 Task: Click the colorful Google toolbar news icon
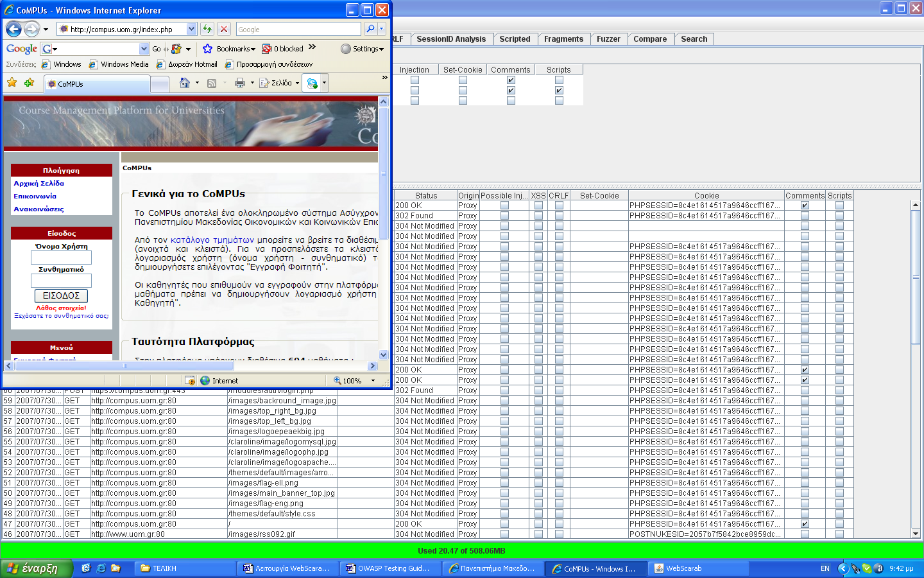point(176,49)
